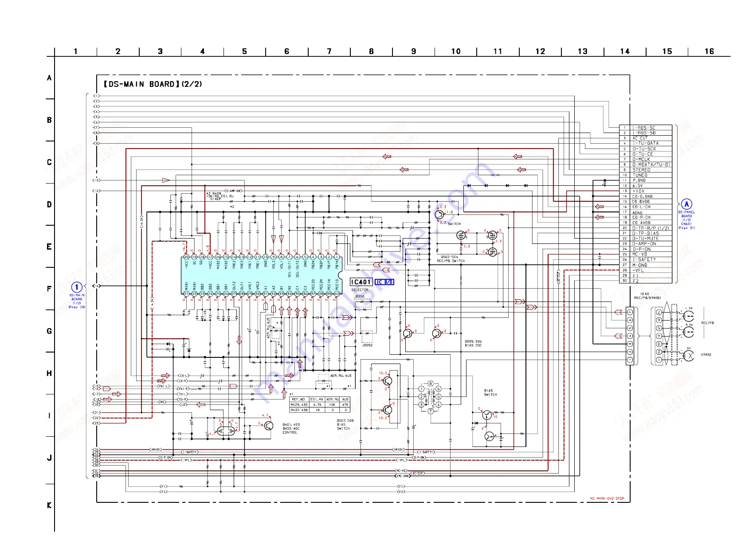The image size is (745, 560).
Task: Select connector row 8 O-MDATA/TU-DI
Action: pyautogui.click(x=646, y=164)
